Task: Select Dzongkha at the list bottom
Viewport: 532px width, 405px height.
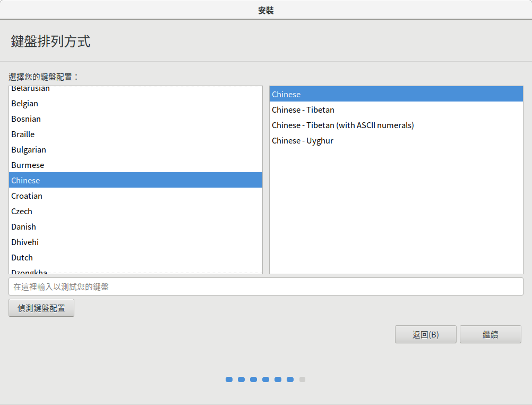Action: pos(29,271)
